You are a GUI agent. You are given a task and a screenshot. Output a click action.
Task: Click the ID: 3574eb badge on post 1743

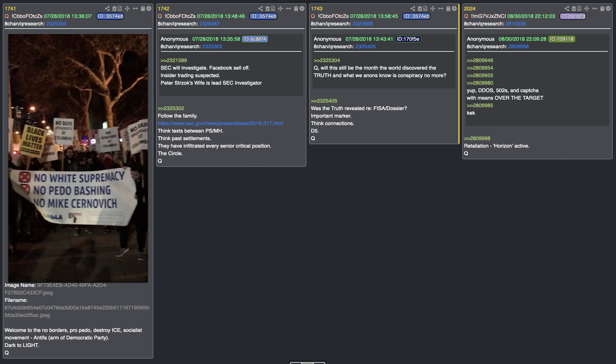click(x=417, y=16)
